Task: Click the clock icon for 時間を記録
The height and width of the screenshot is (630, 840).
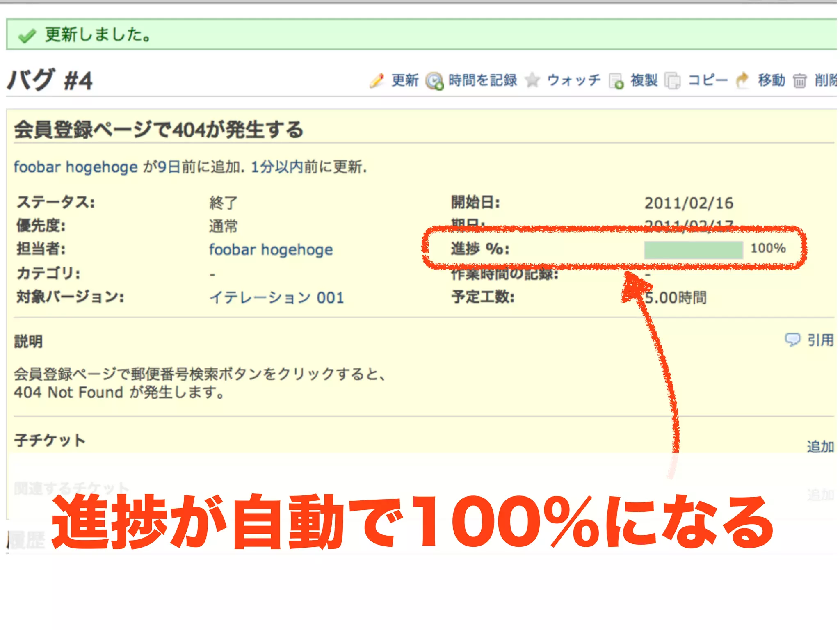Action: [434, 81]
